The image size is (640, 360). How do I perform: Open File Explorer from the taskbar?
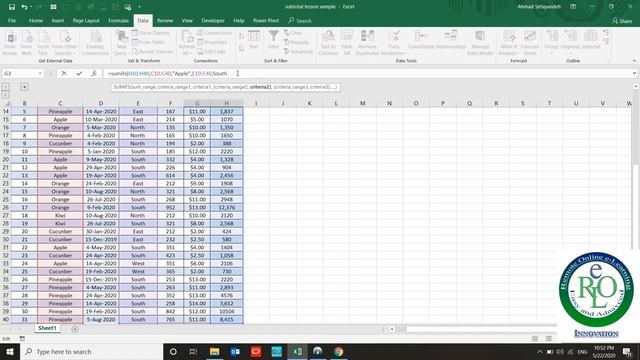(214, 351)
